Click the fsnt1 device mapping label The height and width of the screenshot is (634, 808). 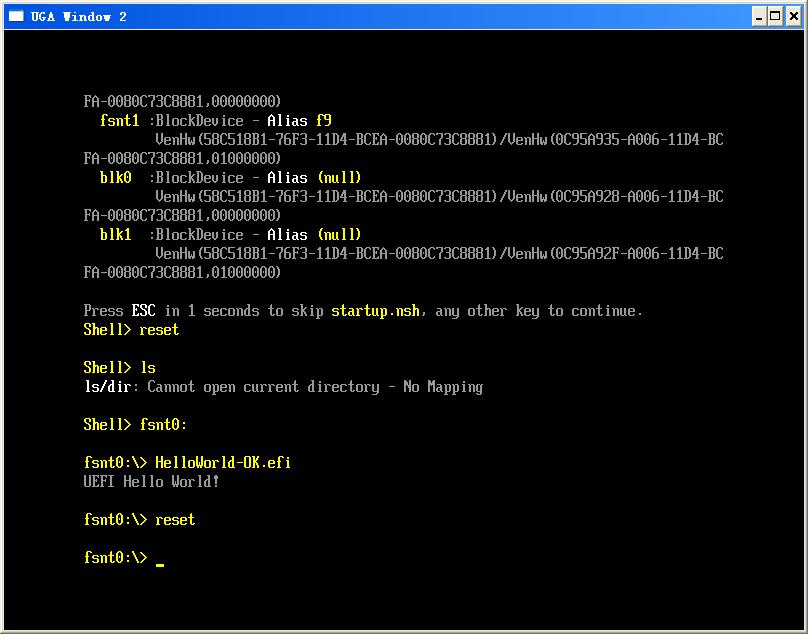coord(120,121)
